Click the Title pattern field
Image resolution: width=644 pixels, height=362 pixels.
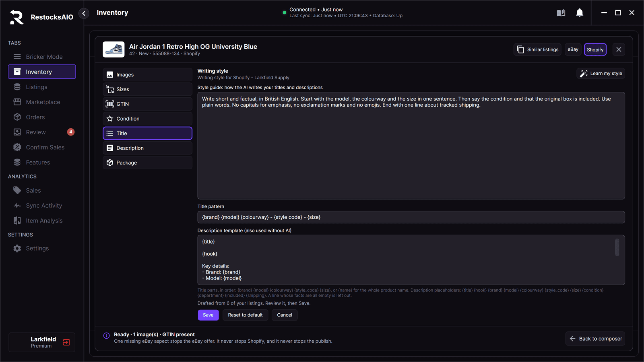coord(411,217)
